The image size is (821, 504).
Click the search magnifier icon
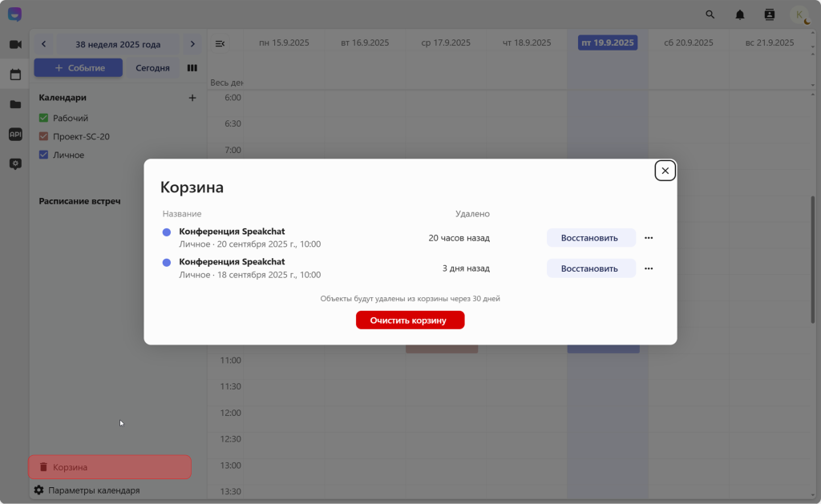[710, 14]
